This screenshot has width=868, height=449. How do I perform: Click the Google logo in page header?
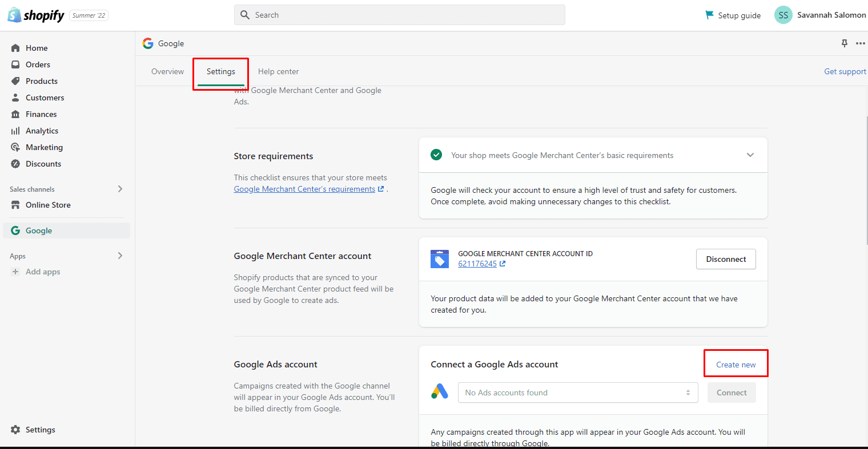(x=148, y=43)
